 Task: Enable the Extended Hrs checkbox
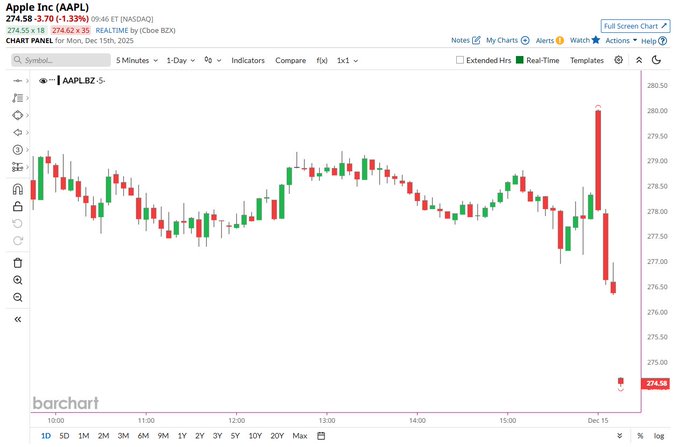click(x=460, y=60)
